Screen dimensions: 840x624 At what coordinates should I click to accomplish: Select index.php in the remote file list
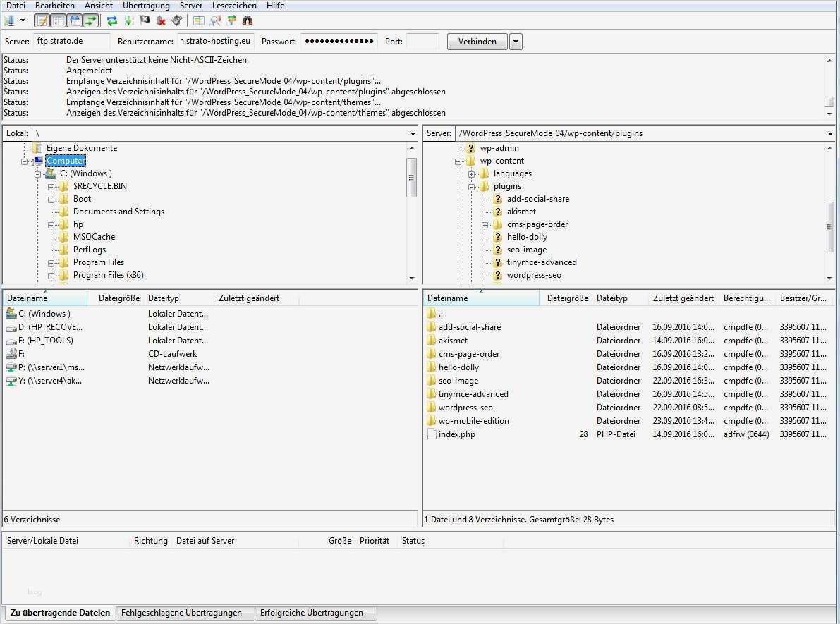coord(456,434)
